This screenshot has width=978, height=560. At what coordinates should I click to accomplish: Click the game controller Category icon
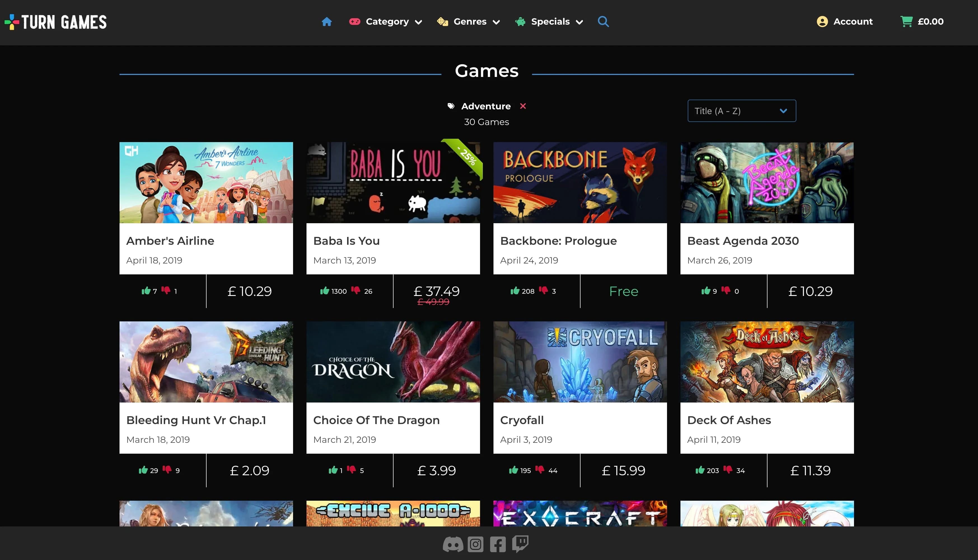[x=354, y=22]
